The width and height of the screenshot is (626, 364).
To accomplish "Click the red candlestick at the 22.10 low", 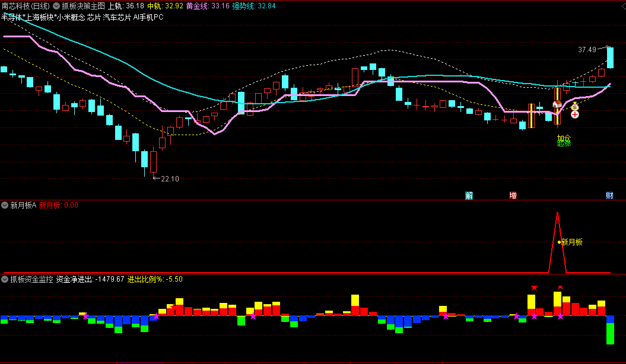I will tap(153, 162).
